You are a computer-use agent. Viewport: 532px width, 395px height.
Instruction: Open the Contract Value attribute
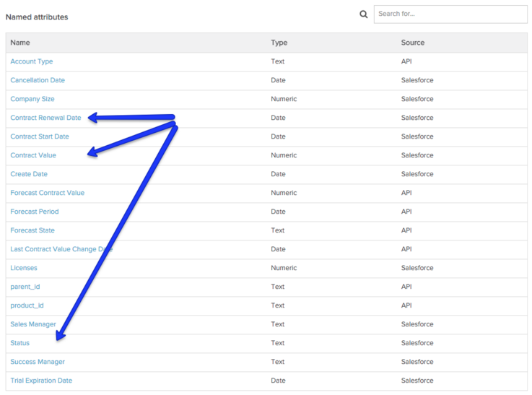(x=33, y=155)
